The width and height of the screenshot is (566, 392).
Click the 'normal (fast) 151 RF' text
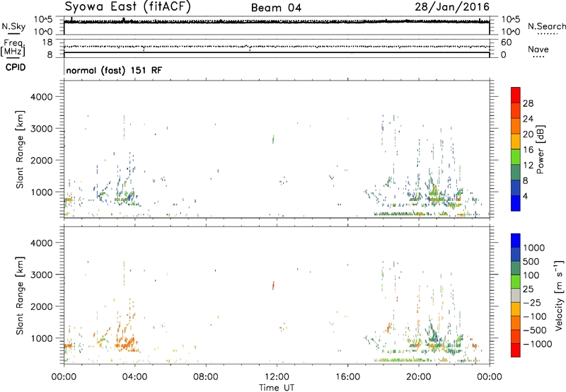click(114, 70)
